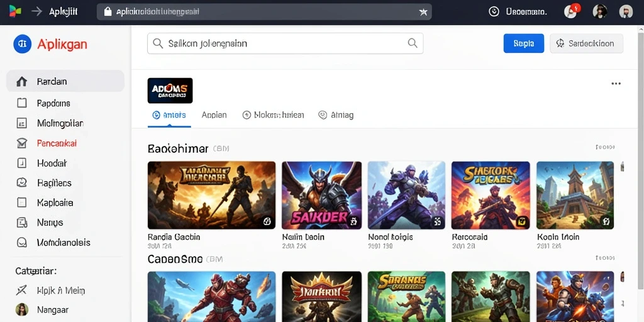Image resolution: width=644 pixels, height=322 pixels.
Task: Open the blue Aplikgan logo icon
Action: click(22, 44)
